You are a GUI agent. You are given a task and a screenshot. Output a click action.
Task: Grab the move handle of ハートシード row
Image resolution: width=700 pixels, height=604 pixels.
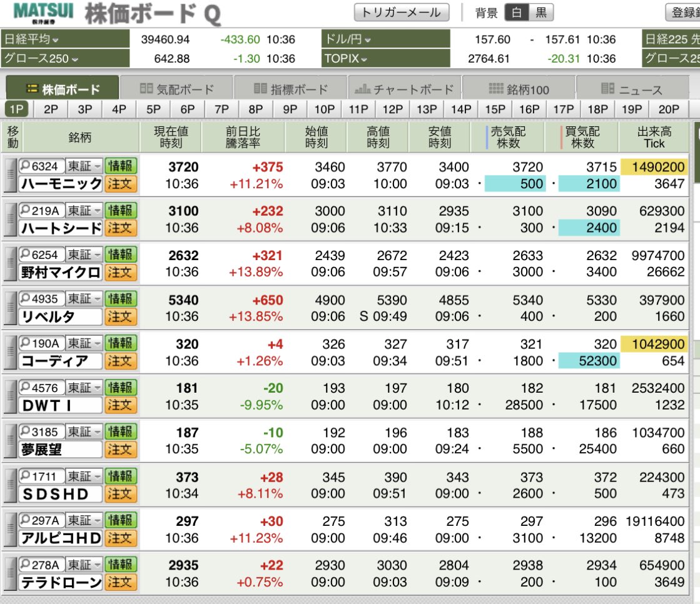[x=10, y=219]
